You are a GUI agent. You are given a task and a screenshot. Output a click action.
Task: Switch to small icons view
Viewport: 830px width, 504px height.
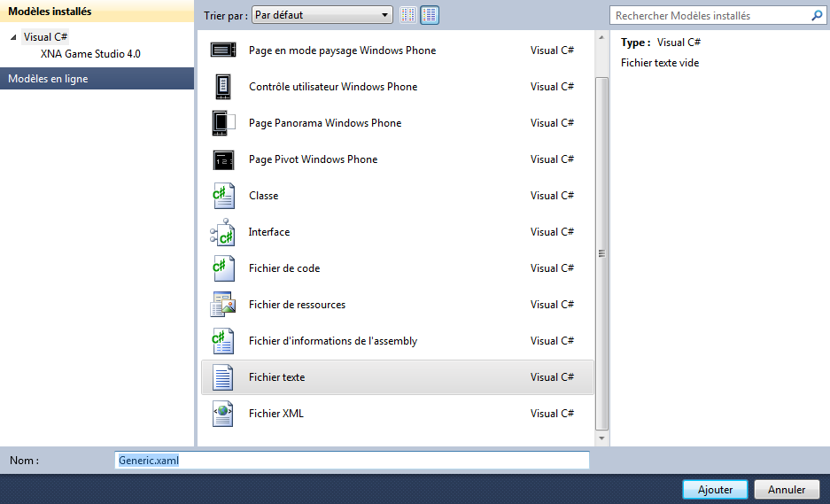pos(408,15)
